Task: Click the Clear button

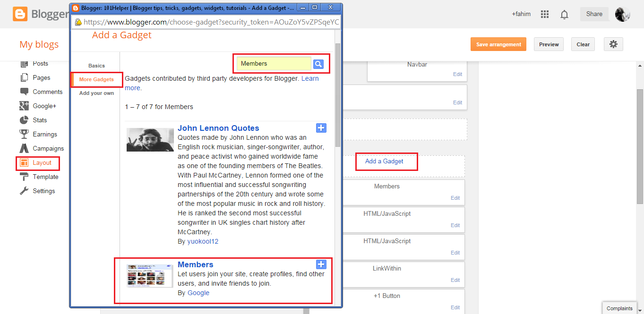Action: point(583,44)
